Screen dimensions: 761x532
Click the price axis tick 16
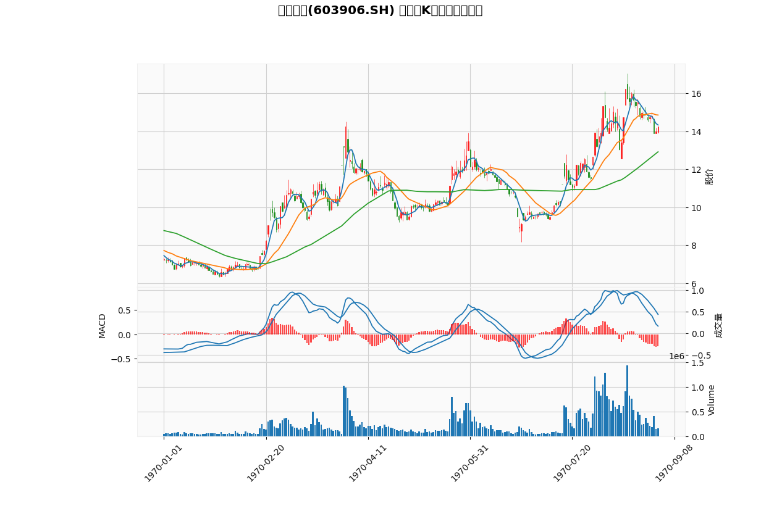(x=696, y=94)
